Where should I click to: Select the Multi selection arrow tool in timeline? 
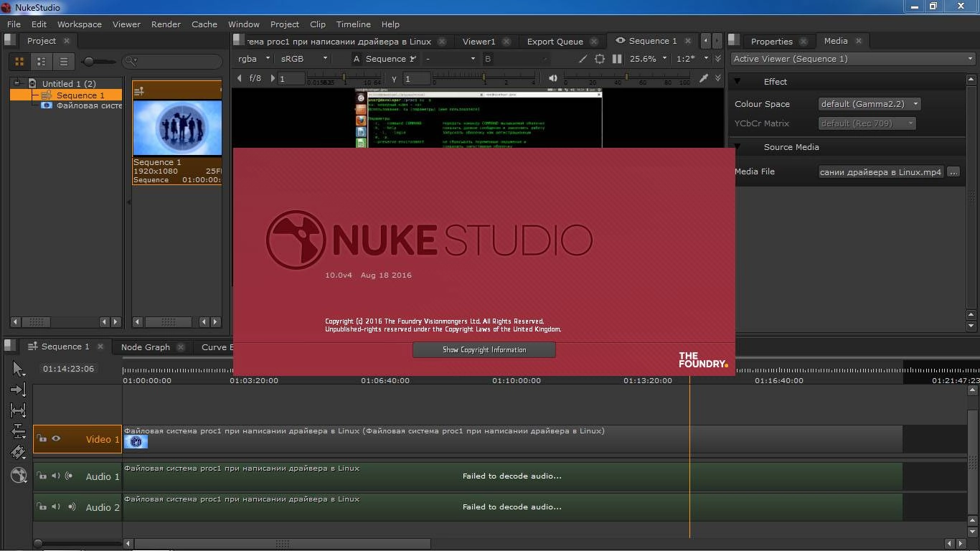click(x=18, y=369)
